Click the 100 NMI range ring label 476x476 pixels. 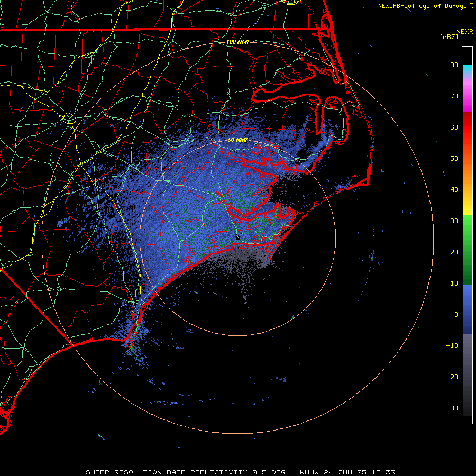(237, 42)
